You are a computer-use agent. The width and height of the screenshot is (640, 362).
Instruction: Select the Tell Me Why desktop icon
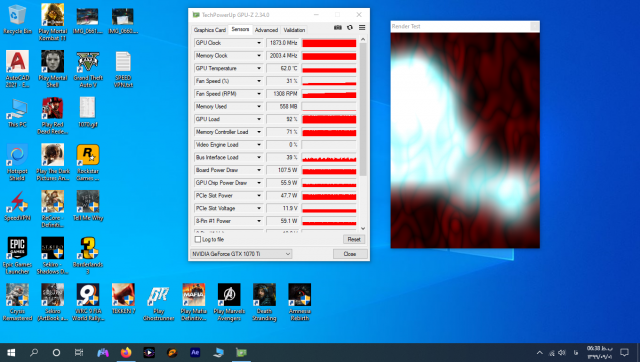pyautogui.click(x=88, y=206)
